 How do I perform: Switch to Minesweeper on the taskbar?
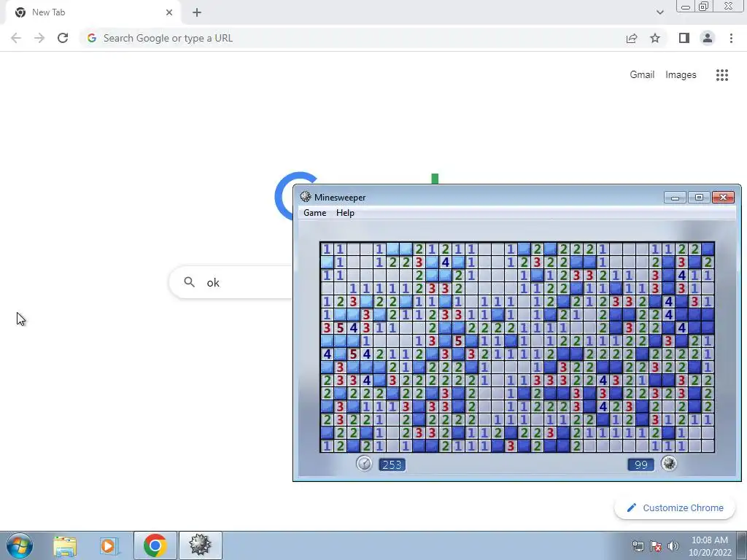point(200,545)
